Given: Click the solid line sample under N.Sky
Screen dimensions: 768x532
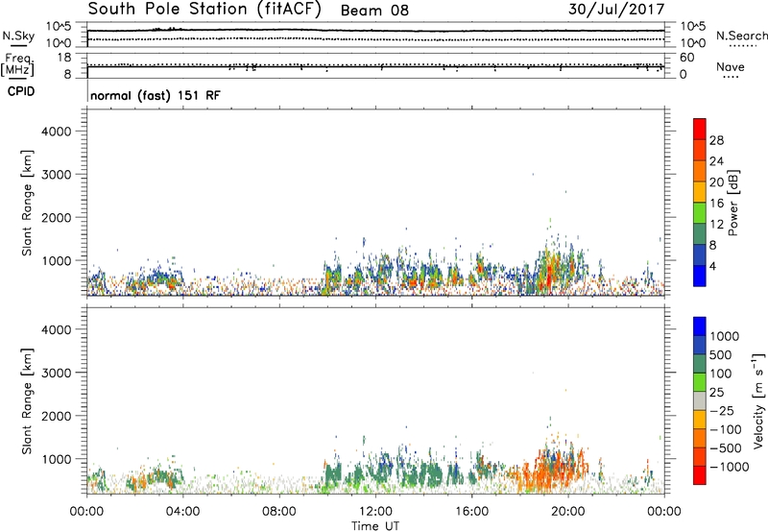Looking at the screenshot, I should click(x=18, y=46).
